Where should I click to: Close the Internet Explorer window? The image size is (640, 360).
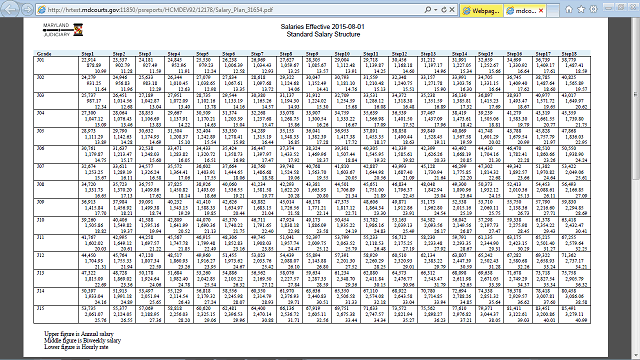[x=633, y=7]
